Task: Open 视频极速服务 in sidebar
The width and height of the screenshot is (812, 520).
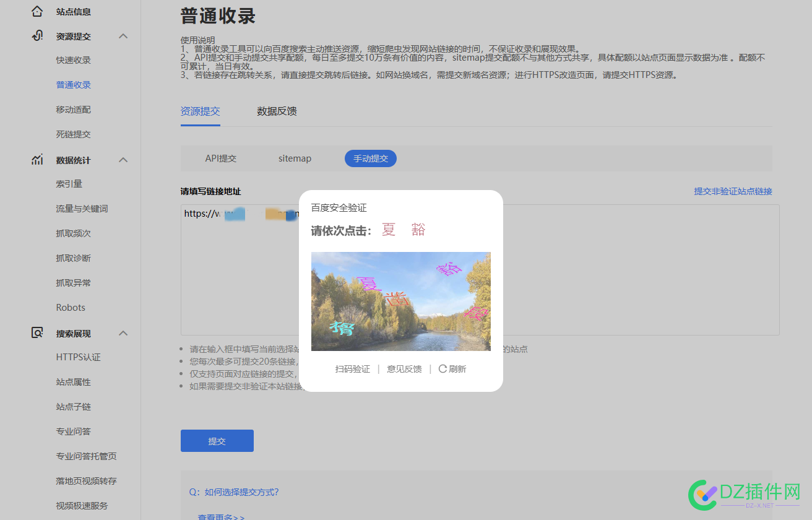Action: point(82,506)
